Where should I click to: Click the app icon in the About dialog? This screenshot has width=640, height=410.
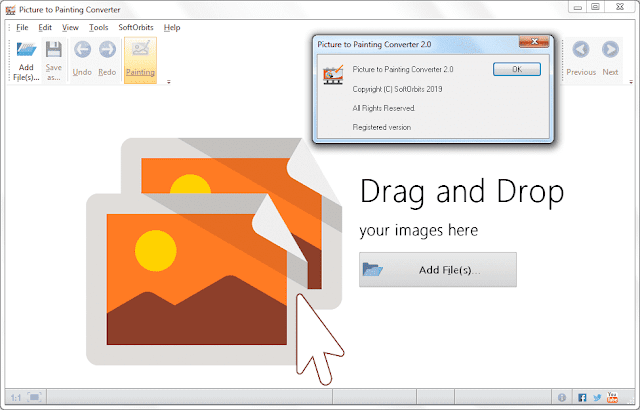coord(333,74)
